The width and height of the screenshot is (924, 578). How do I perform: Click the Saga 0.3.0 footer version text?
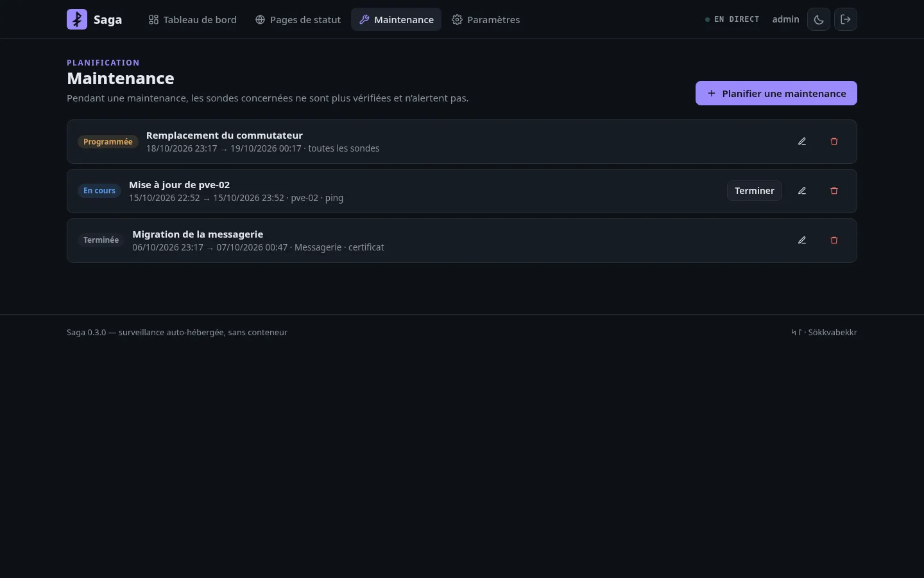[177, 333]
